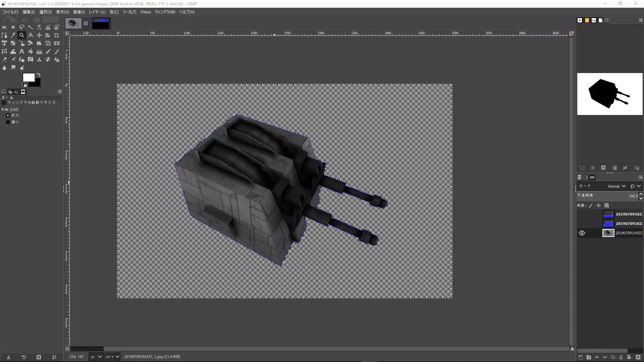Select the Fuzzy Select magic wand tool
Image resolution: width=644 pixels, height=362 pixels.
(x=31, y=27)
